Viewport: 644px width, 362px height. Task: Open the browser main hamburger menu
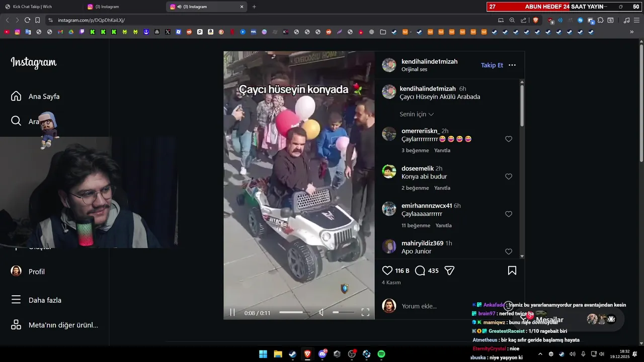click(637, 20)
